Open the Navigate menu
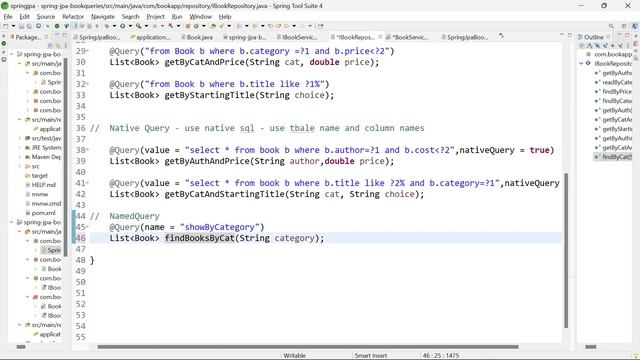 pos(103,16)
